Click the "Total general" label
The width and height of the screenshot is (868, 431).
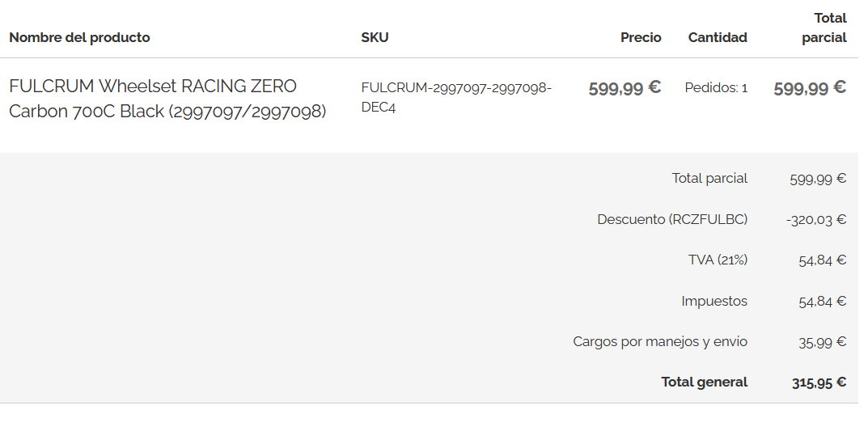(704, 382)
